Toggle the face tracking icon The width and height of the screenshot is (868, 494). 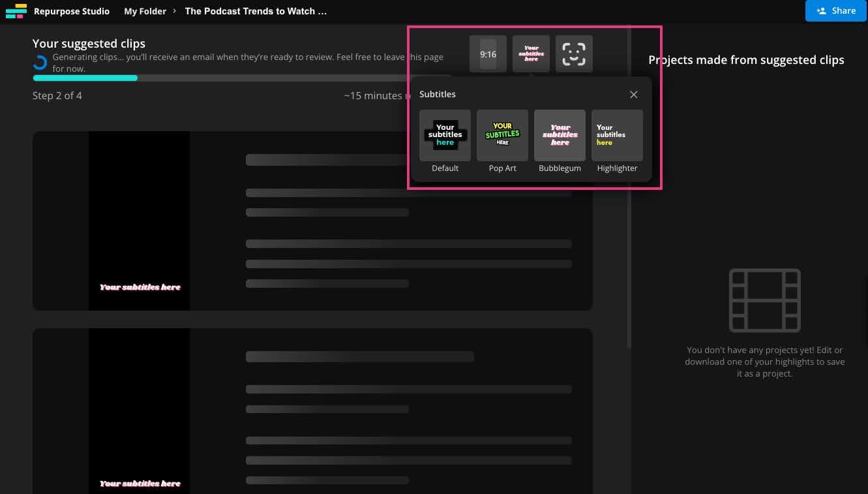click(x=574, y=54)
